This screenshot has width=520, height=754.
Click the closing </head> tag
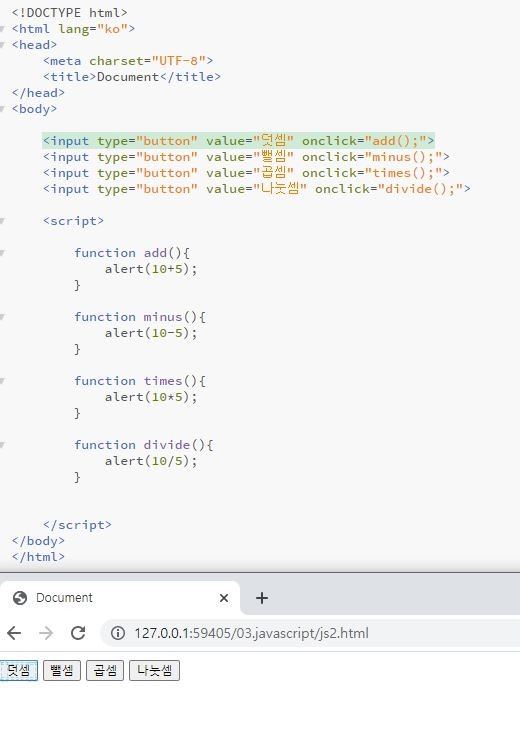click(x=38, y=92)
